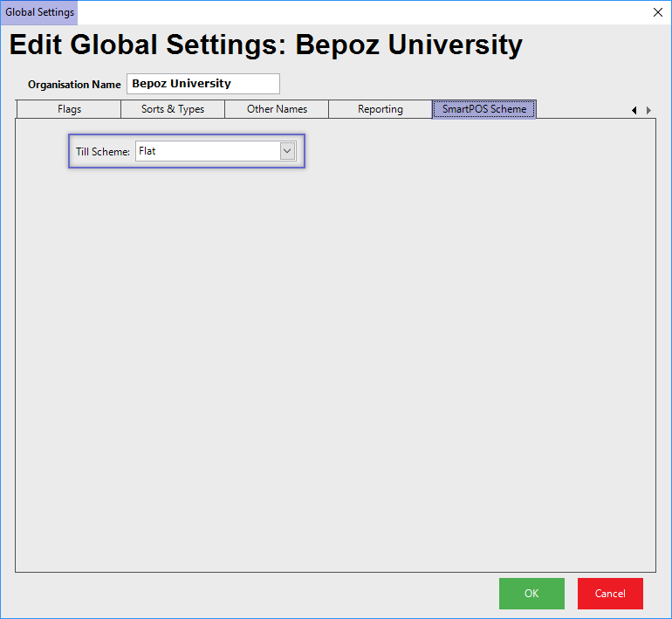Expand the Till Scheme dropdown arrow
This screenshot has width=672, height=619.
[287, 151]
